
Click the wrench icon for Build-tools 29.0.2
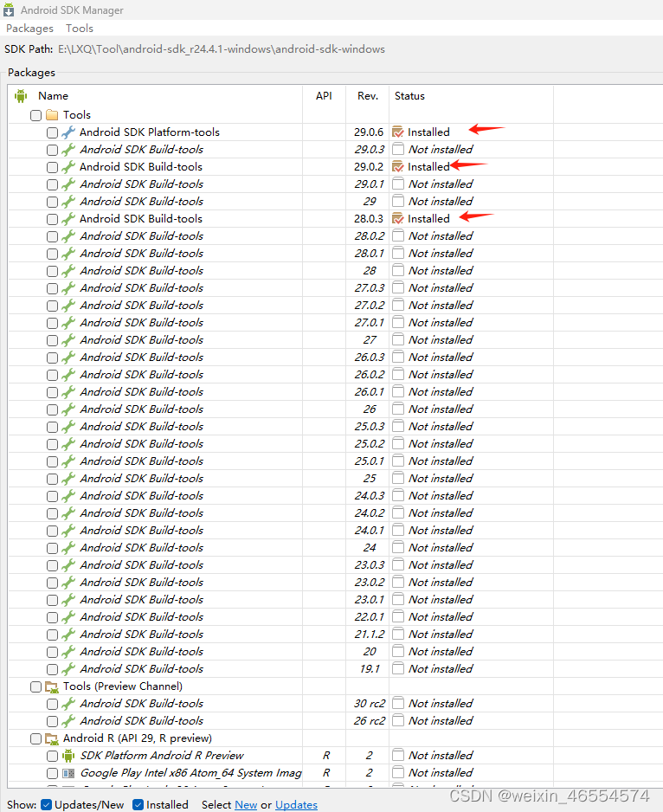(x=68, y=167)
